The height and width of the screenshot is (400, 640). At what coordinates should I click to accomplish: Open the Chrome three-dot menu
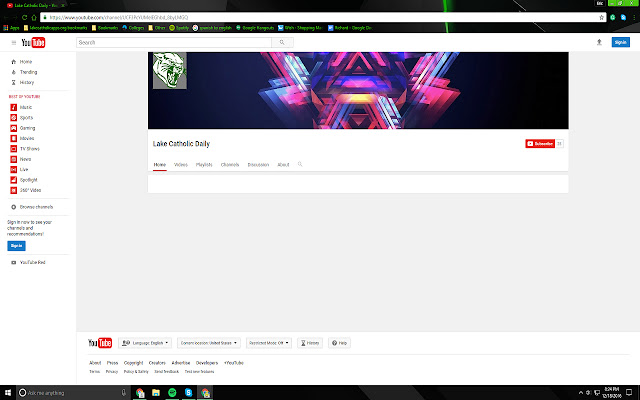[x=634, y=18]
